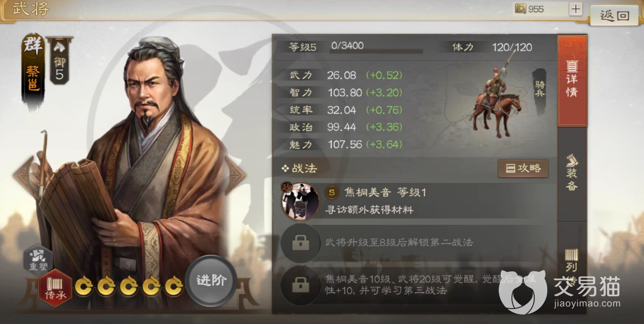644x324 pixels.
Task: Tap the 御 5 command banner
Action: pyautogui.click(x=60, y=60)
